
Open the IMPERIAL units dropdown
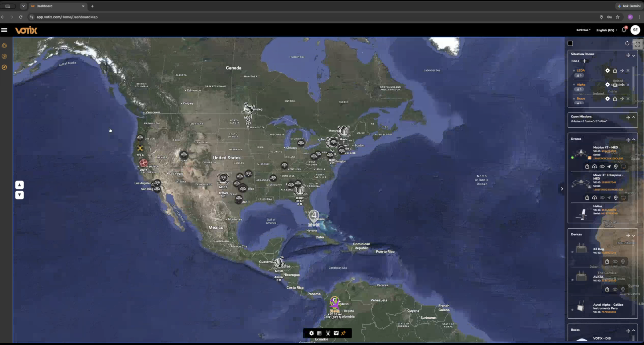pos(583,30)
